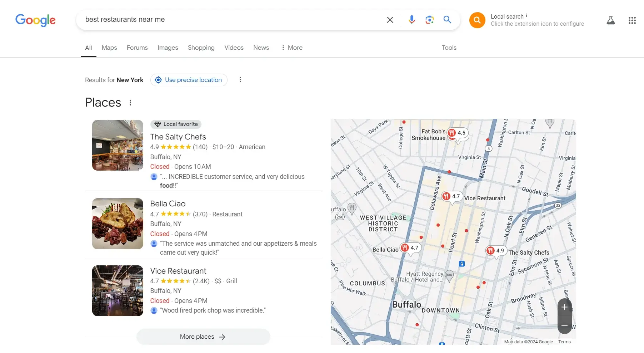This screenshot has height=353, width=644.
Task: Click the Google logo
Action: 35,20
